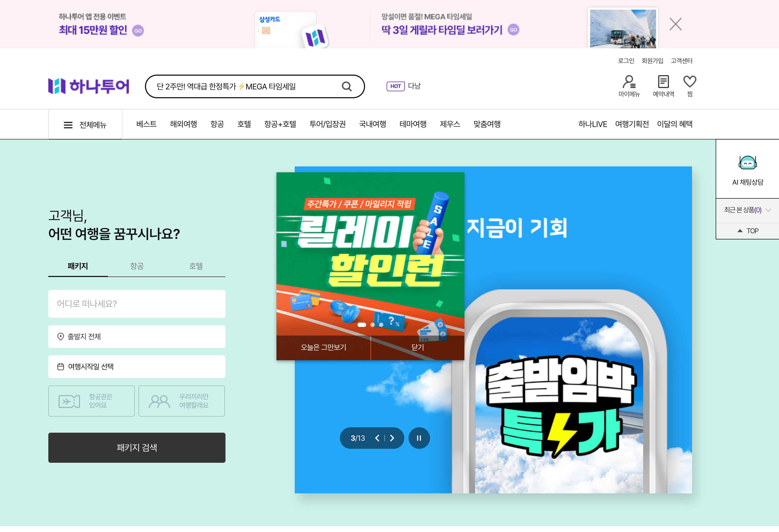The width and height of the screenshot is (779, 532).
Task: Click 패키지 검색 button
Action: point(137,447)
